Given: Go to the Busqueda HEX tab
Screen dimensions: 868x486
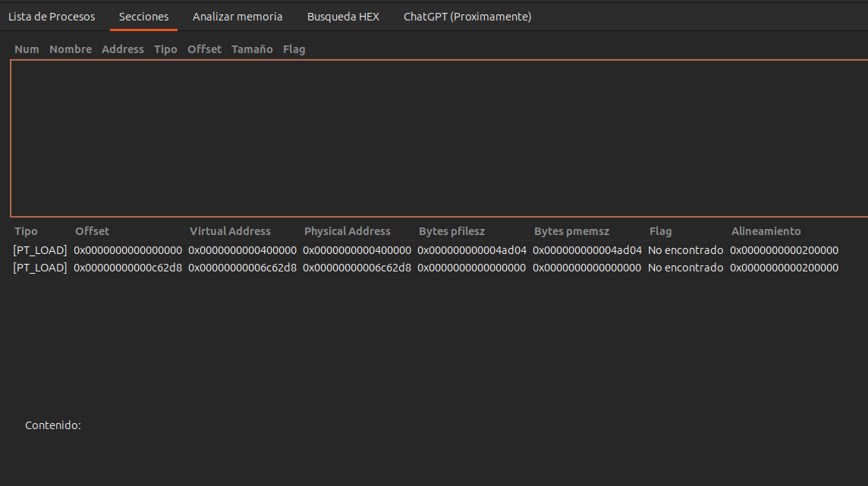Looking at the screenshot, I should pyautogui.click(x=343, y=17).
